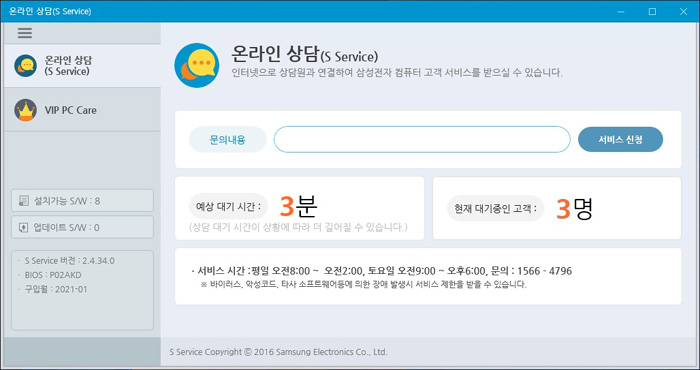
Task: Click the 설치가능 S/W document icon
Action: pyautogui.click(x=24, y=201)
